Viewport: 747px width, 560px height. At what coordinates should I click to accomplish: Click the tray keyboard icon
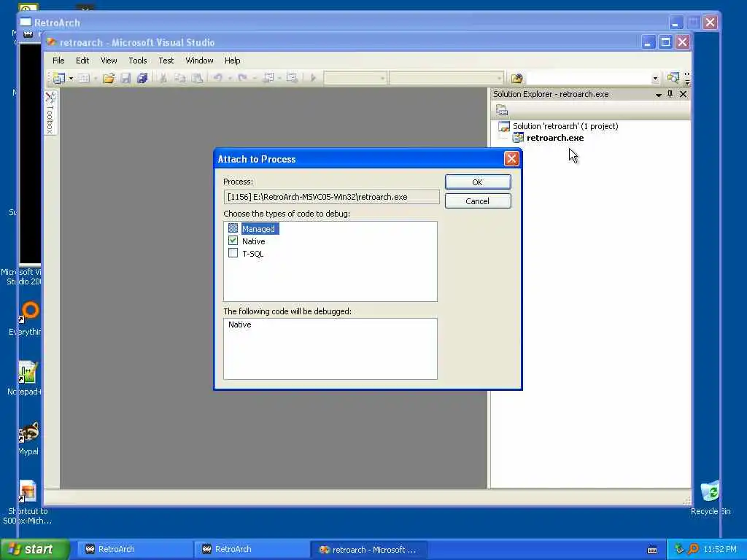(652, 550)
